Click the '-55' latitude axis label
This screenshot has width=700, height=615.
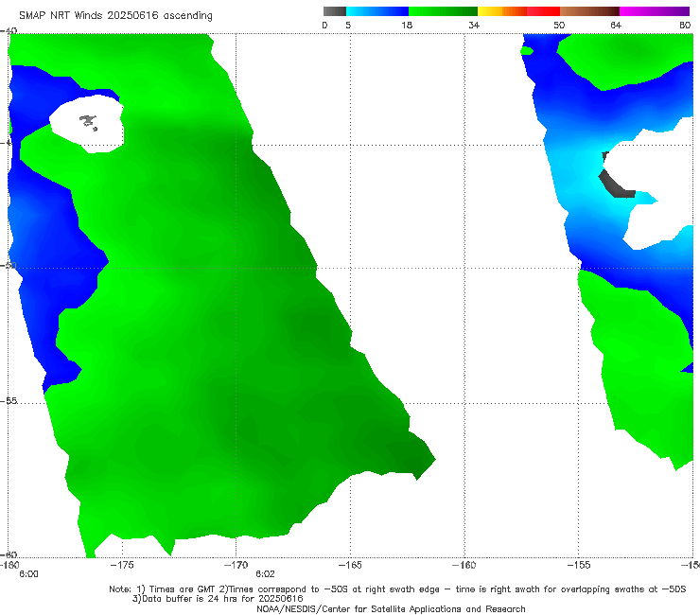(x=9, y=401)
